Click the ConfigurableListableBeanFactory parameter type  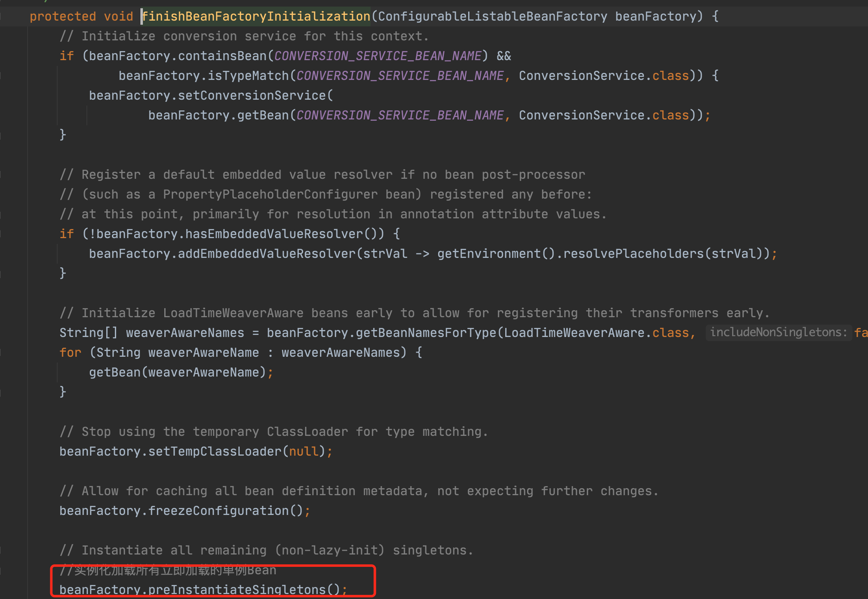point(492,16)
